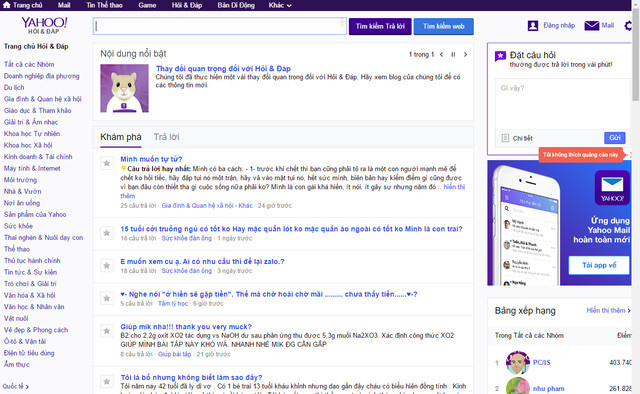
Task: Open Vật nuôi category in sidebar
Action: coord(16,318)
